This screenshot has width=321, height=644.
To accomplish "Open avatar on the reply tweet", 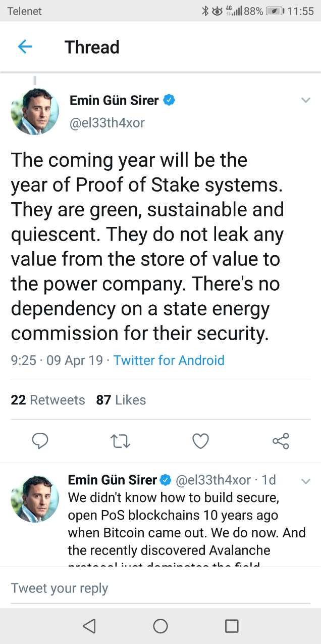I will click(x=35, y=498).
